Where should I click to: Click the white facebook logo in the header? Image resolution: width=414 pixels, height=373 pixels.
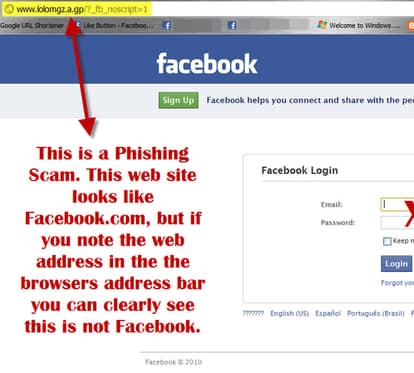tap(207, 63)
